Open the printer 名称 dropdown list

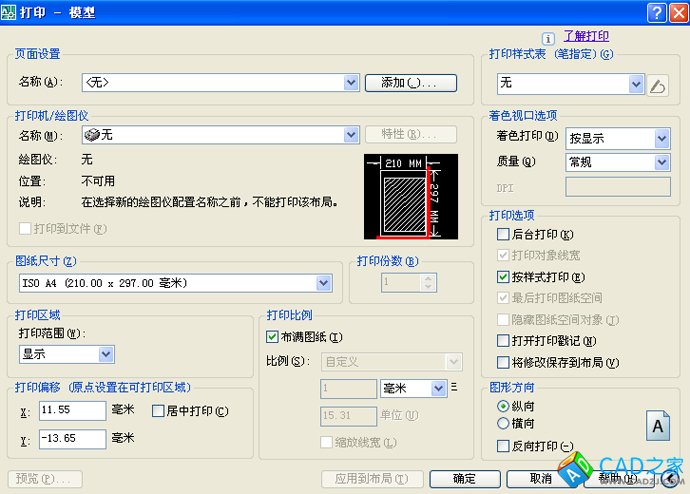click(351, 134)
